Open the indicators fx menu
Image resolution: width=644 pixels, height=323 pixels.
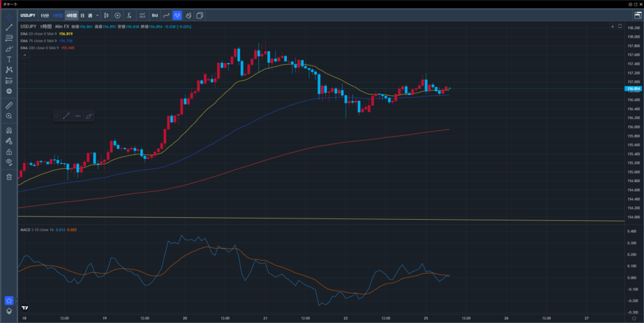(128, 14)
